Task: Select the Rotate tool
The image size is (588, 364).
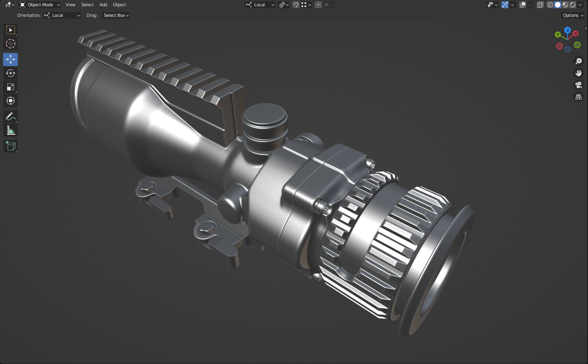Action: pos(10,73)
